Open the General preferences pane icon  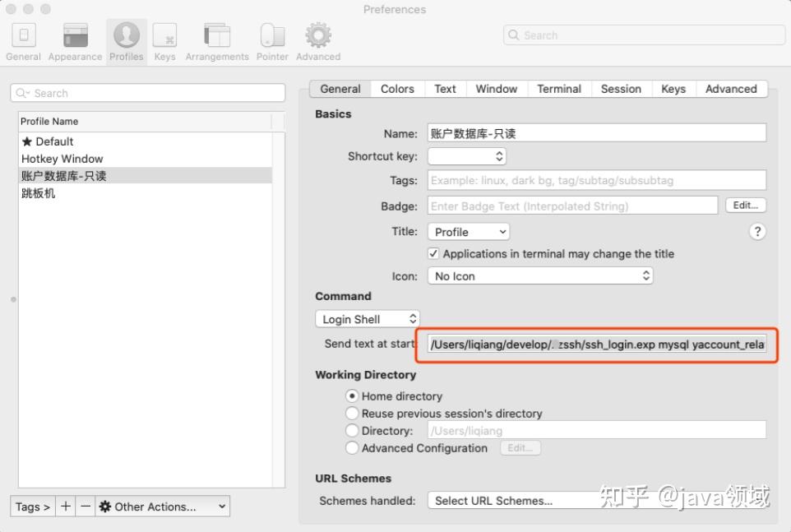point(23,37)
